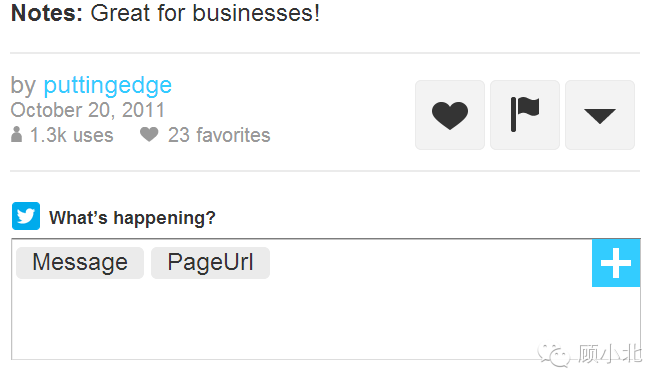663x387 pixels.
Task: Click the person icon beside uses count
Action: pos(16,135)
